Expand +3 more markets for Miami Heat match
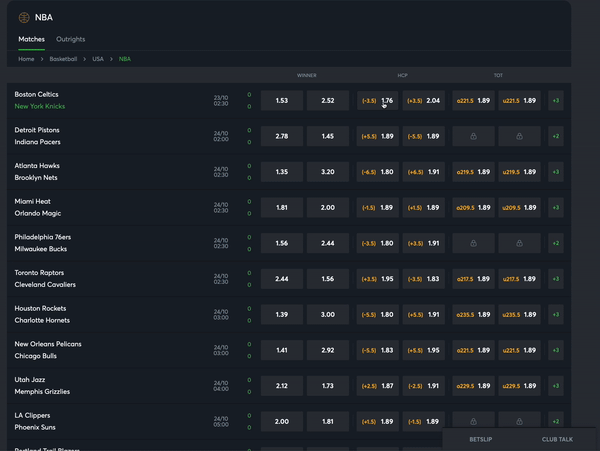Viewport: 600px width, 451px height. 556,208
